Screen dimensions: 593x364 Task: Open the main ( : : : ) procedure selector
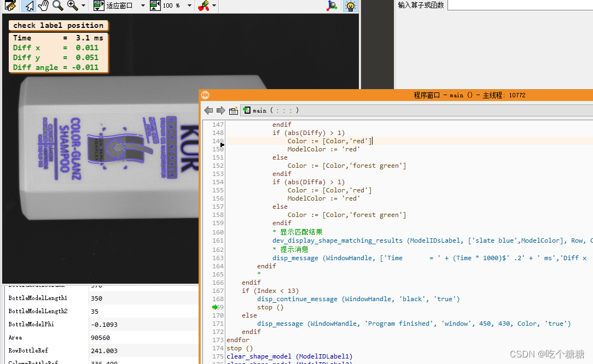[417, 110]
